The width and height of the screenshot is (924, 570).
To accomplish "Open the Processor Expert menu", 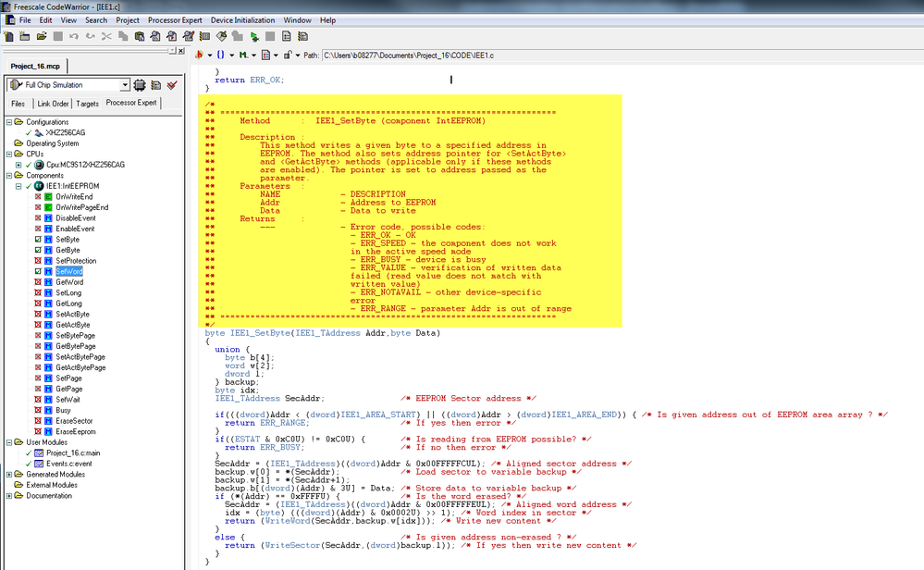I will pyautogui.click(x=175, y=20).
